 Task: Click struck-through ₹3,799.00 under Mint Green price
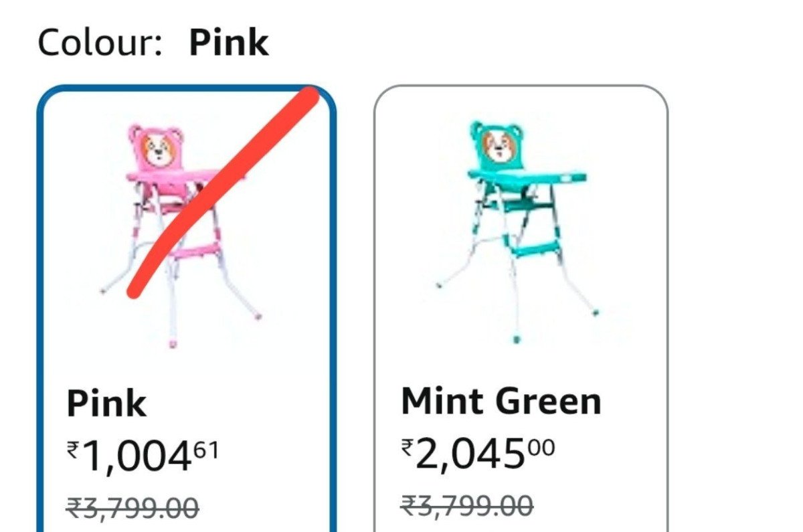pos(467,504)
